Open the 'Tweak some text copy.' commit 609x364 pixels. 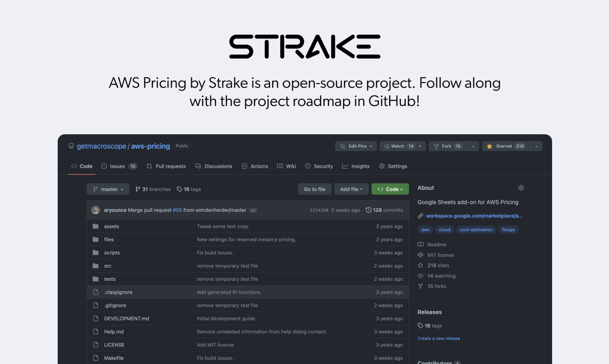(223, 226)
